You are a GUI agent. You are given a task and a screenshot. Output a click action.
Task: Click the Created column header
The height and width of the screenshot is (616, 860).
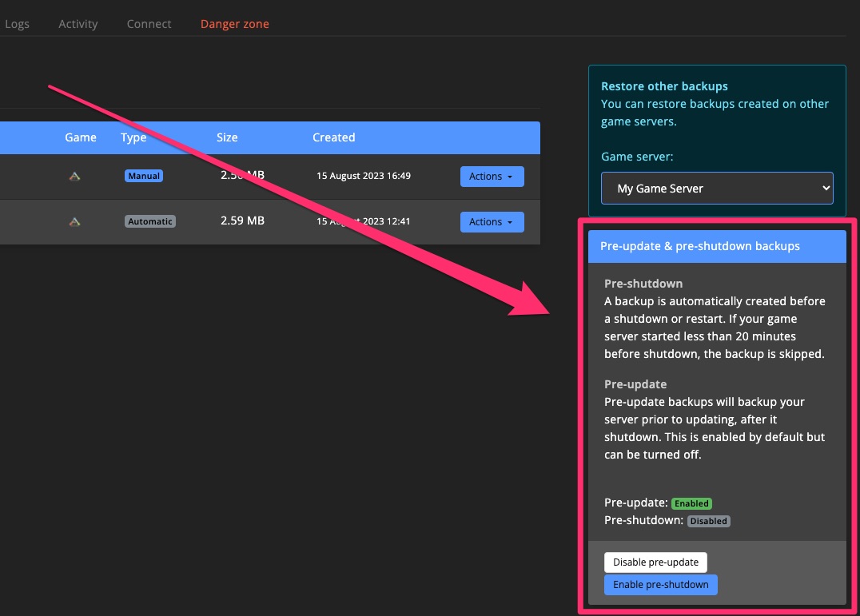click(x=333, y=137)
